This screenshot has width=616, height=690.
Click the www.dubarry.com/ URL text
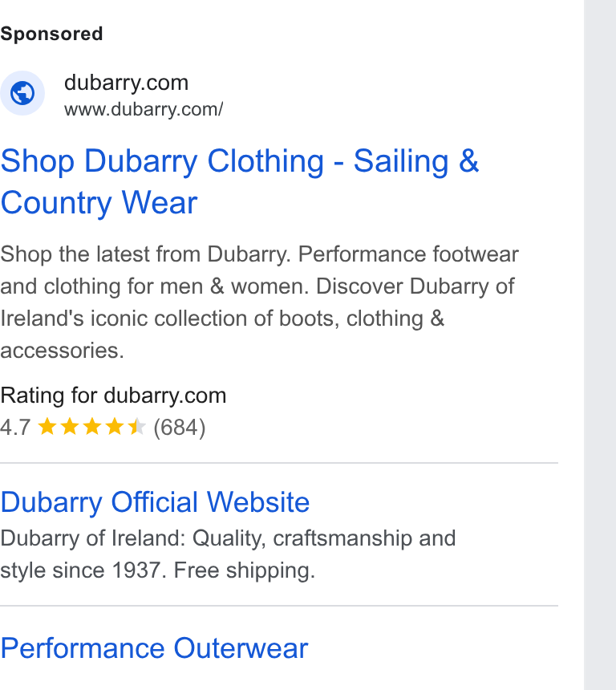[x=144, y=110]
